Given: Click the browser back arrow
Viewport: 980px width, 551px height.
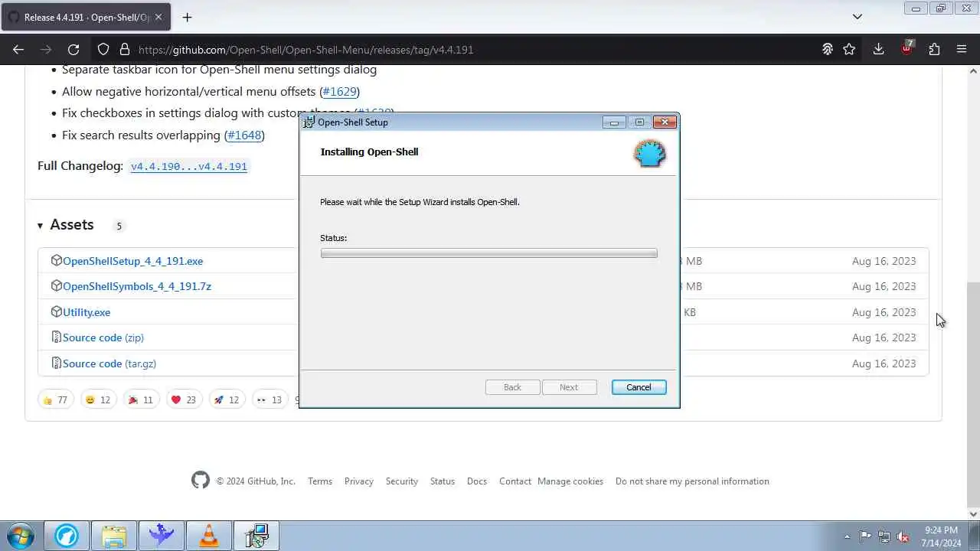Looking at the screenshot, I should click(x=18, y=49).
